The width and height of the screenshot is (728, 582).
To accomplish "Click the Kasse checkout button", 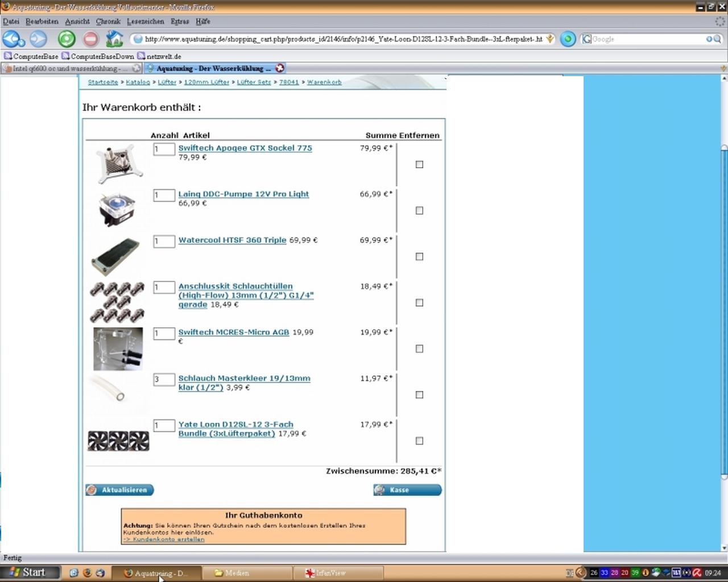I will click(x=407, y=490).
